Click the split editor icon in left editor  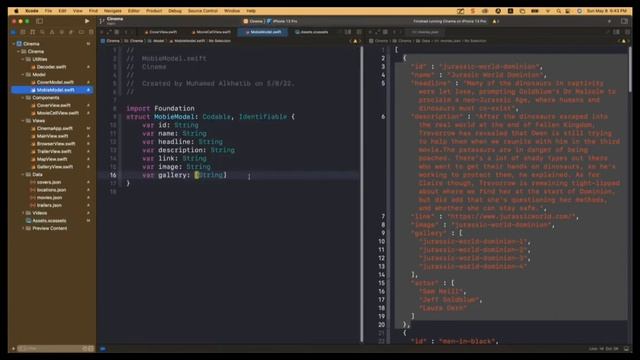coord(359,32)
